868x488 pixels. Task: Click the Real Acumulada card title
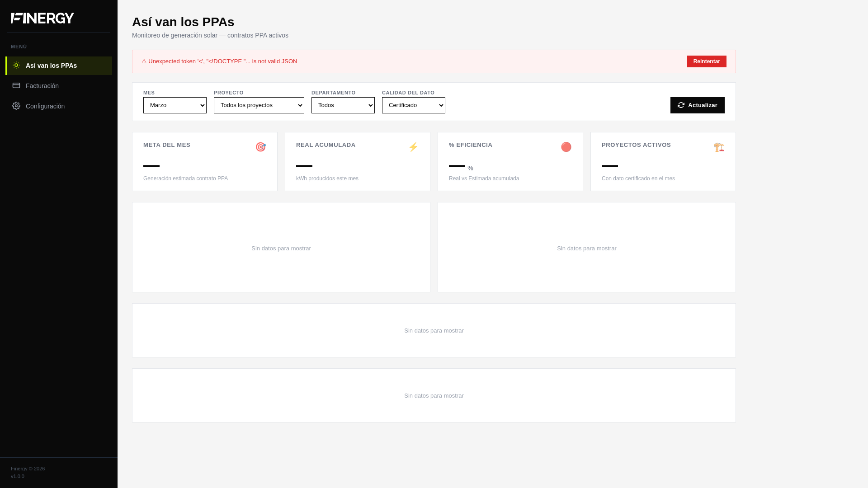click(x=326, y=145)
